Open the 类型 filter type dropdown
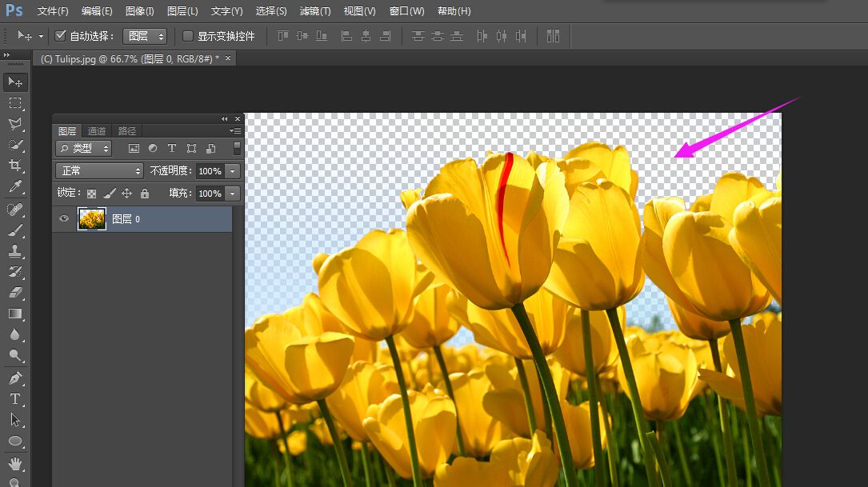 coord(83,148)
